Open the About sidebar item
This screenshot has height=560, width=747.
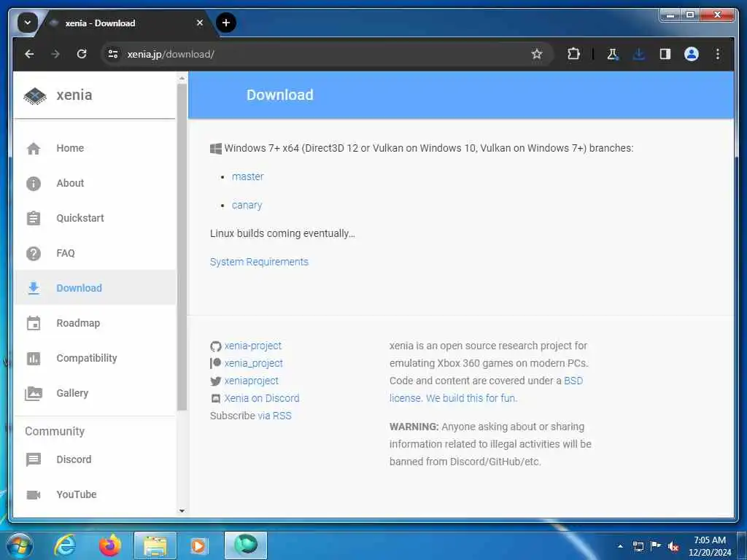pyautogui.click(x=95, y=183)
